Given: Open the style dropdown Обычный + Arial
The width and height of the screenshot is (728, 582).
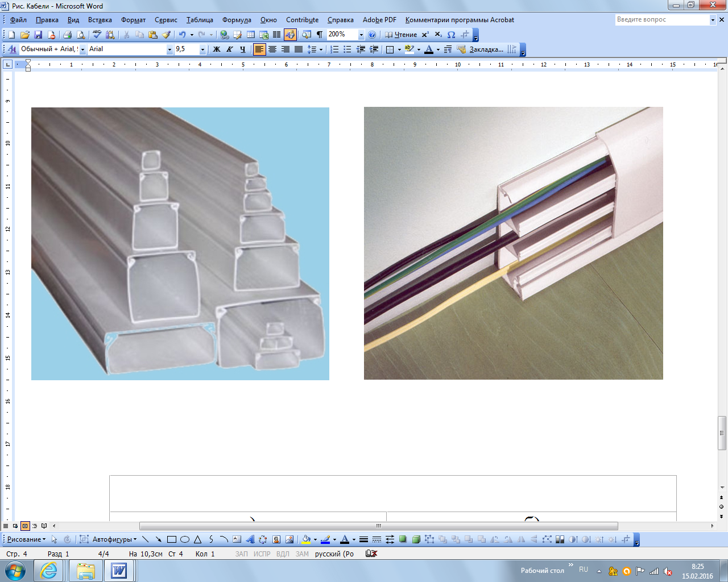Looking at the screenshot, I should [82, 49].
